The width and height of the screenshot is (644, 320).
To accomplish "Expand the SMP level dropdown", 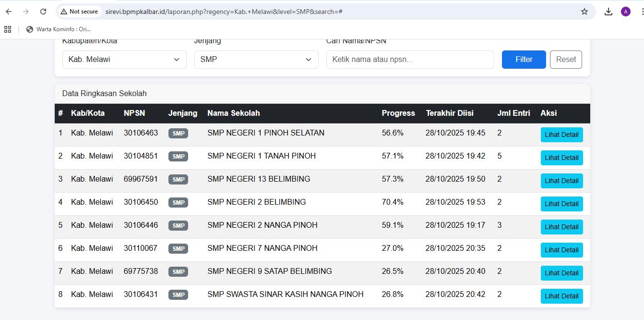I will (256, 60).
